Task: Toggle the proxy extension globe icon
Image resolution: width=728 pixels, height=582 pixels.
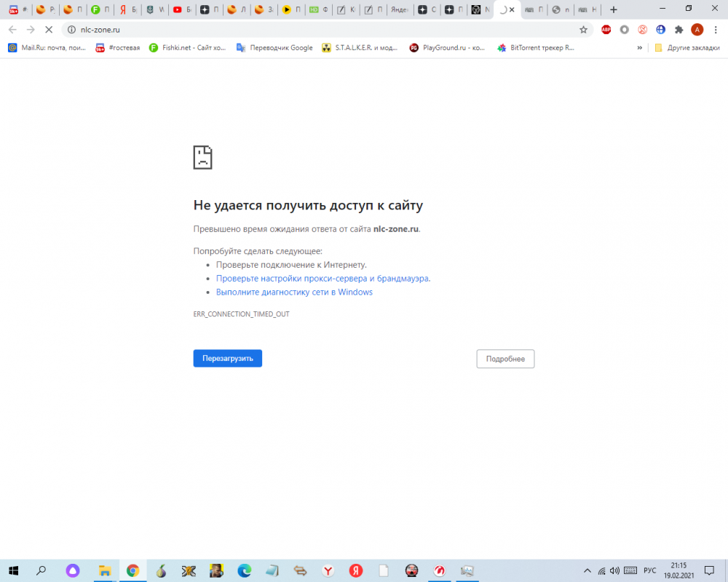Action: click(660, 29)
